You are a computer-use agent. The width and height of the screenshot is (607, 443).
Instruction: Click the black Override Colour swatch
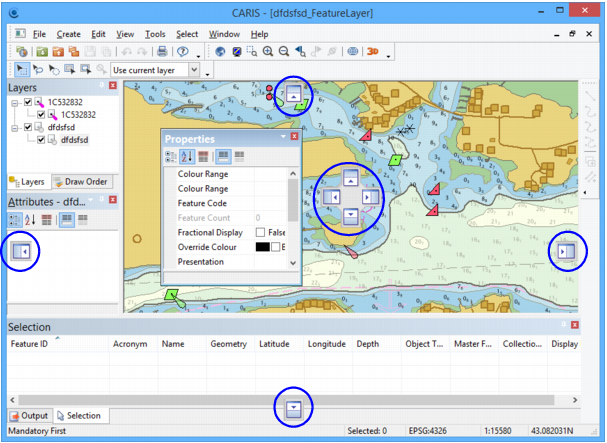click(262, 247)
